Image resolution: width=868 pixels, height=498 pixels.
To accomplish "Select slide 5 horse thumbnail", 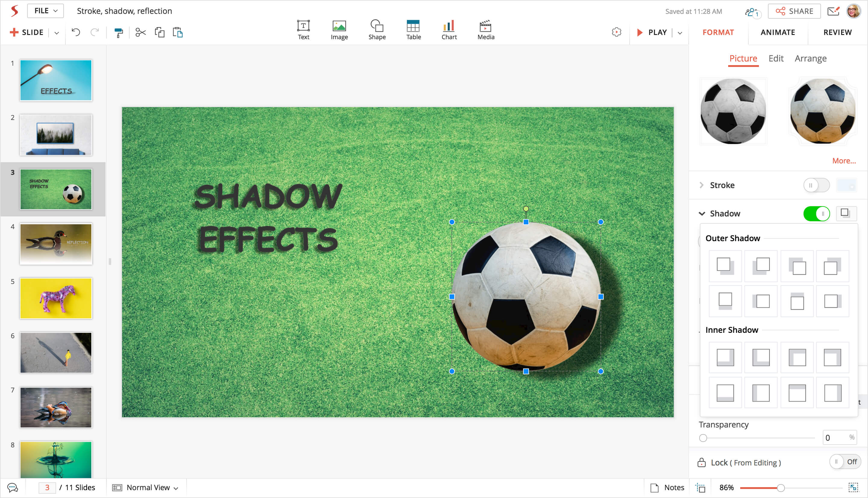I will click(56, 298).
